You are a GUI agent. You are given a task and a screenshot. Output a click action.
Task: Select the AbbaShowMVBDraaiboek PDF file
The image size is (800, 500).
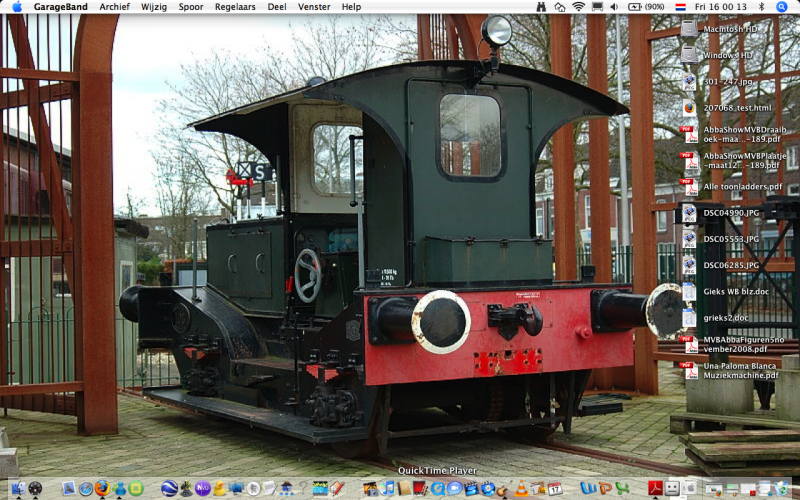point(689,134)
